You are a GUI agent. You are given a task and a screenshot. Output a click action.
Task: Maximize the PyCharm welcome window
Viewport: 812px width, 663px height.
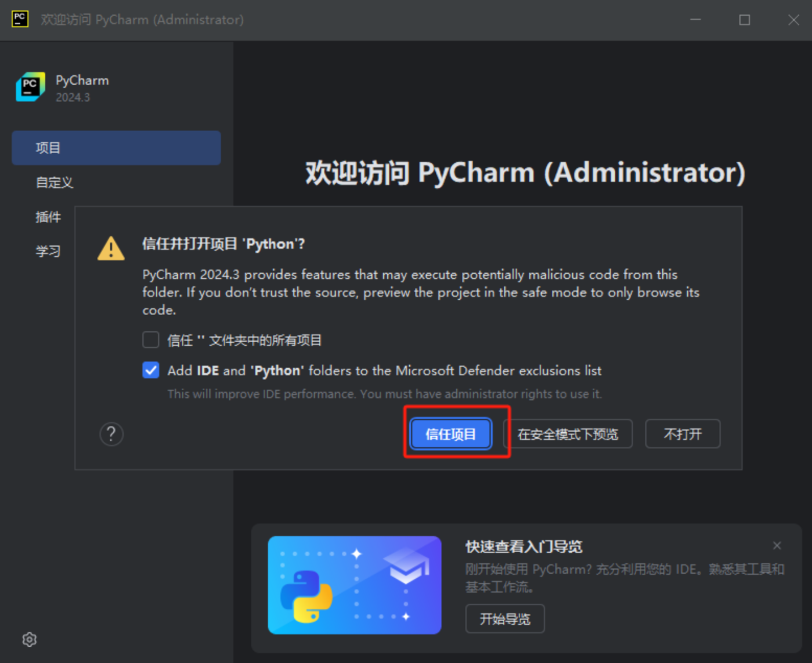(x=745, y=20)
